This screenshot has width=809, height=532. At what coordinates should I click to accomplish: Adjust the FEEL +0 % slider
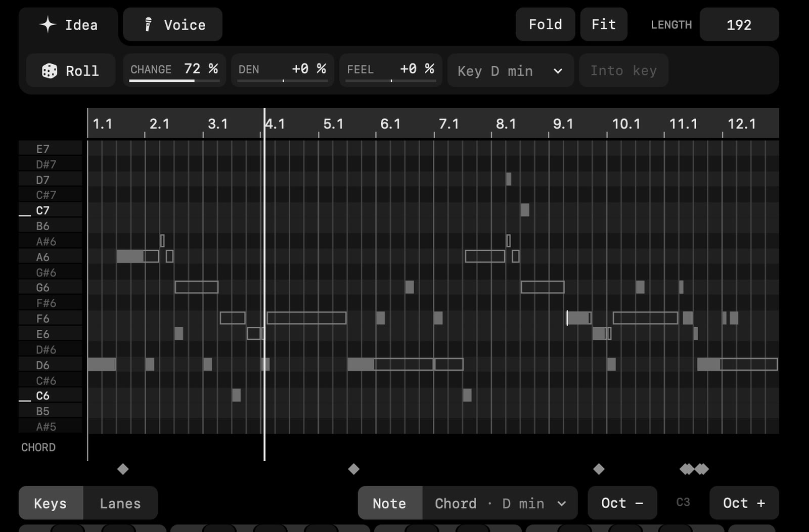[391, 70]
